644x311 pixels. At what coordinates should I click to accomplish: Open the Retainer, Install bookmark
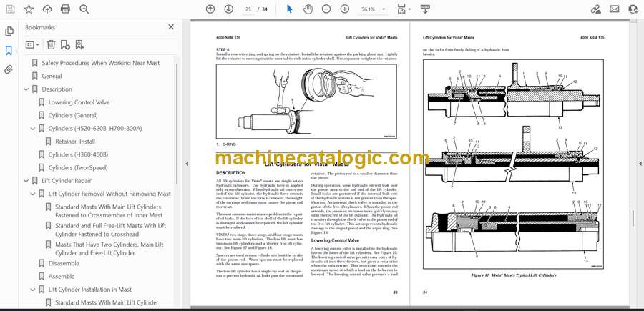point(75,141)
